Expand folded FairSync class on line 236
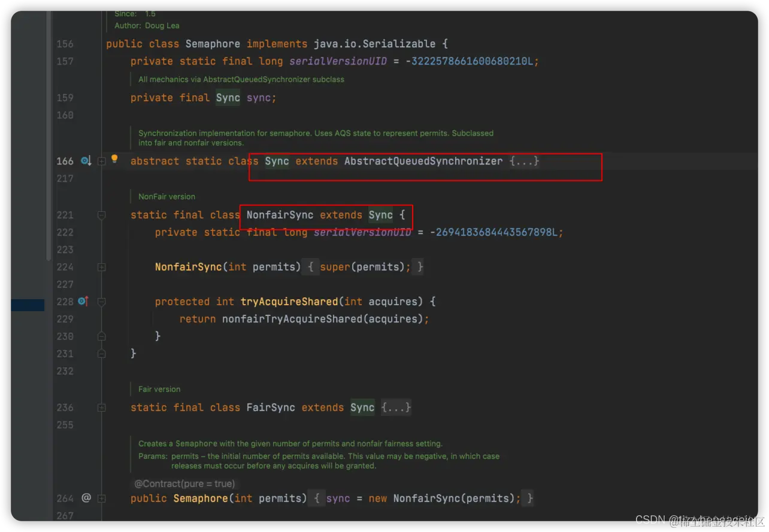 102,408
